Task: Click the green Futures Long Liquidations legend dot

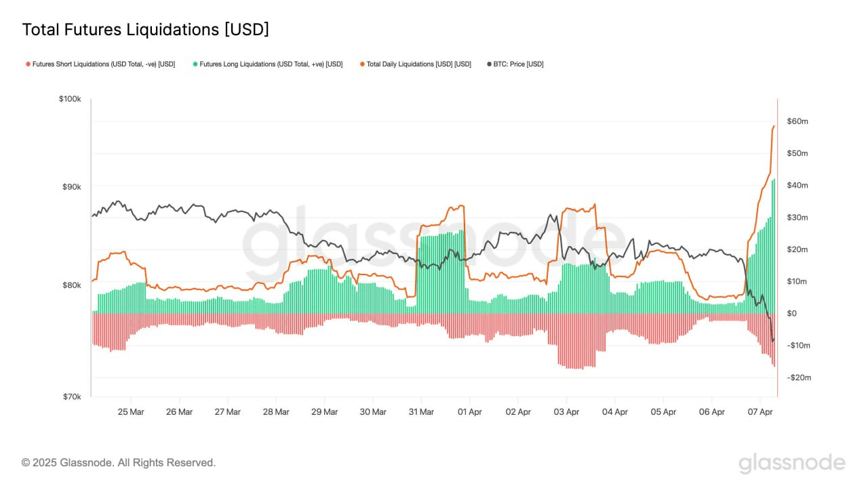Action: click(x=195, y=64)
